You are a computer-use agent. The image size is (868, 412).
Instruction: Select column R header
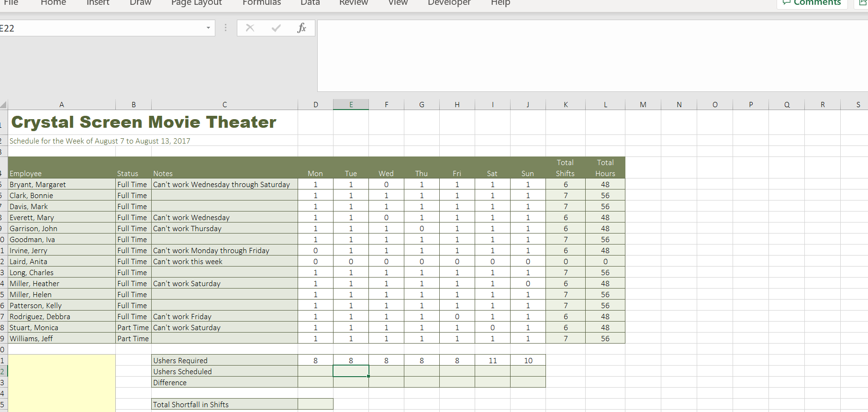click(x=823, y=104)
